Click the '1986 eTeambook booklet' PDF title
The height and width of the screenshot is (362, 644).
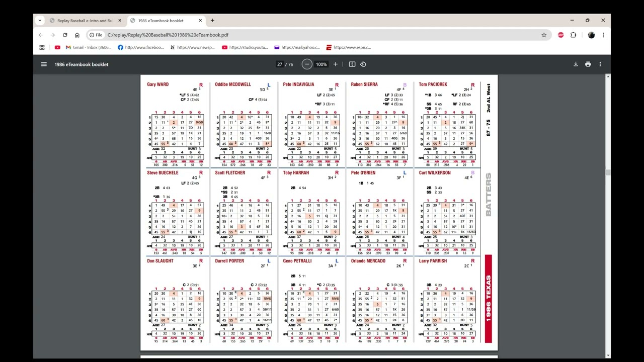82,64
